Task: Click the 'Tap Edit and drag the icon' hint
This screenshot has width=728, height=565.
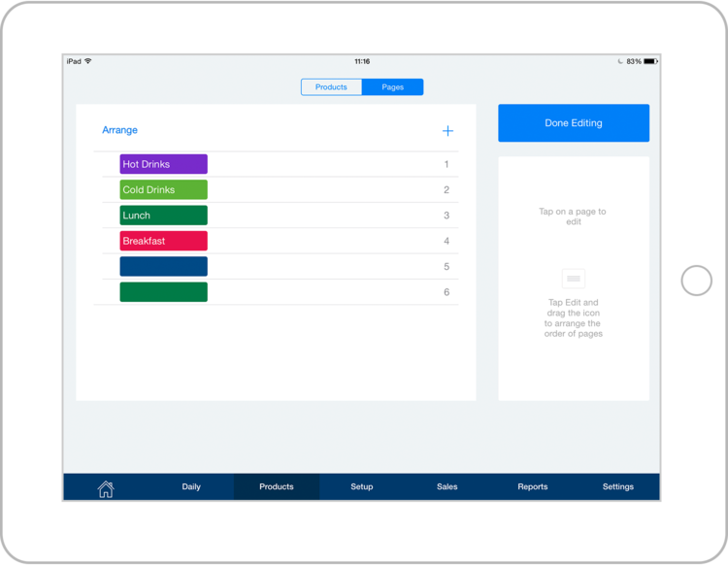Action: (574, 317)
